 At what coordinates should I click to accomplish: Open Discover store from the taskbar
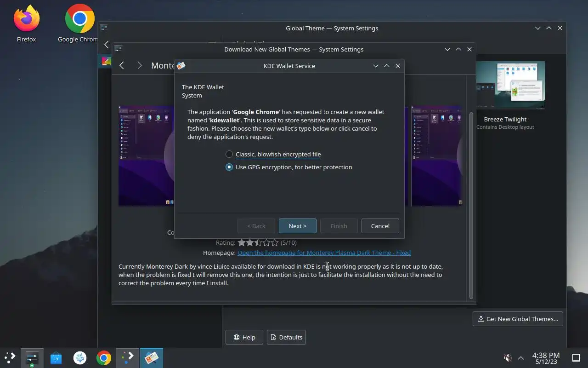56,358
